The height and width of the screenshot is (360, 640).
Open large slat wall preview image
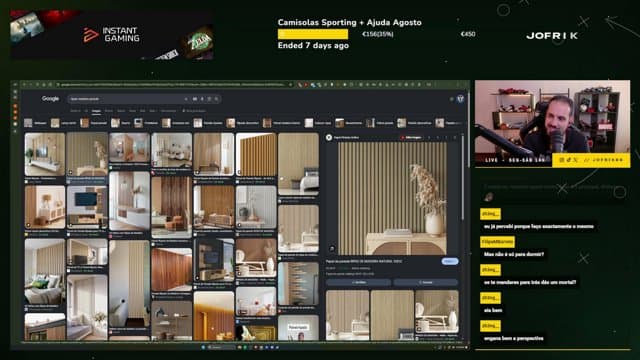(392, 198)
